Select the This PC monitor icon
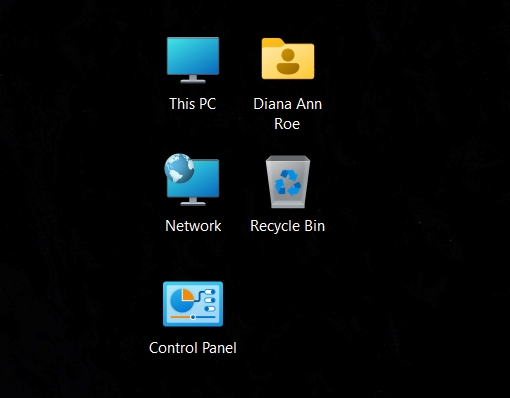510x398 pixels. click(193, 60)
